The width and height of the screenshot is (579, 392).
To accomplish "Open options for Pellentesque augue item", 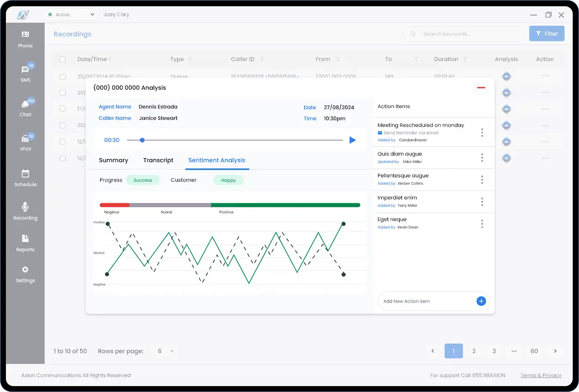I will coord(482,180).
